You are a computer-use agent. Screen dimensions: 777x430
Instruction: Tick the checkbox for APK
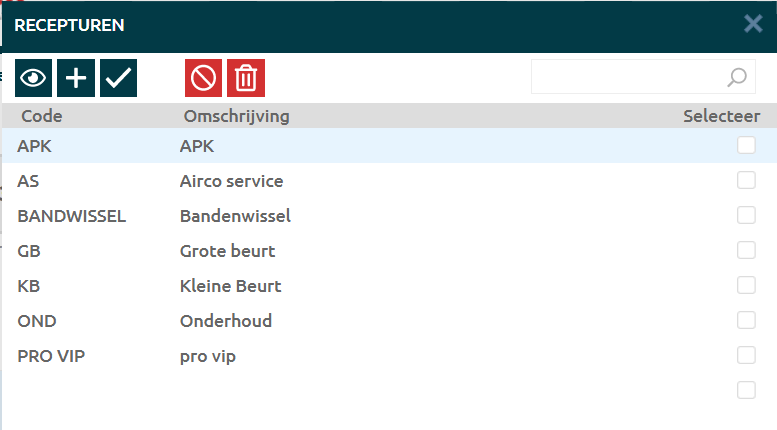tap(746, 146)
